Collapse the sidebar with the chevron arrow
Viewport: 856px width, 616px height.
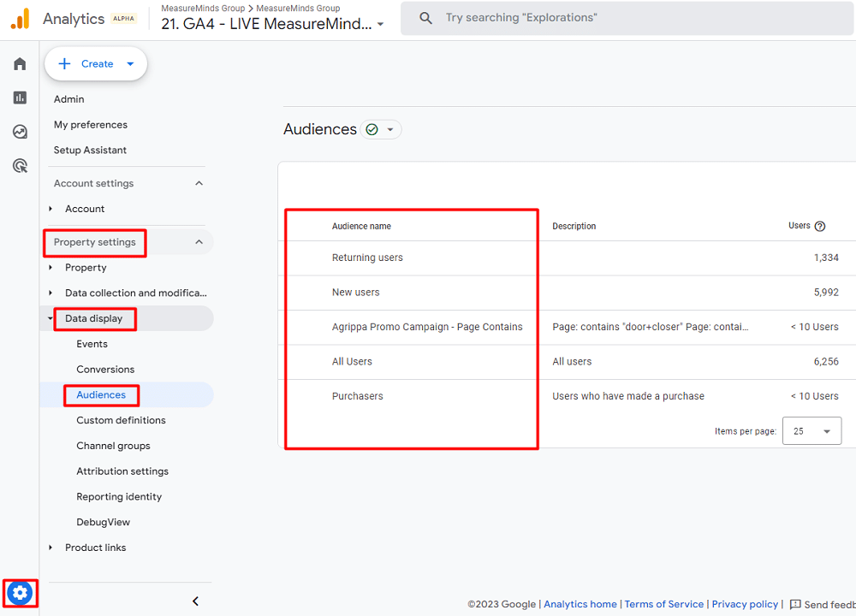coord(195,601)
